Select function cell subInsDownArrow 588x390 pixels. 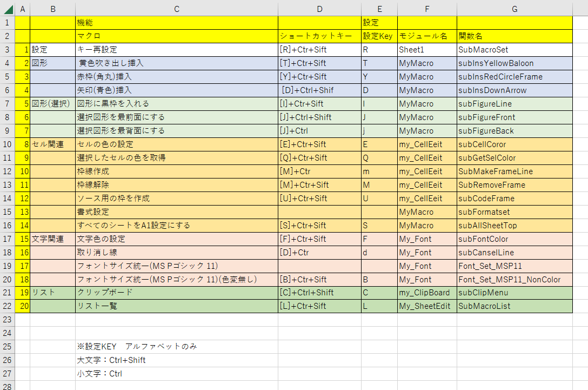click(x=514, y=90)
